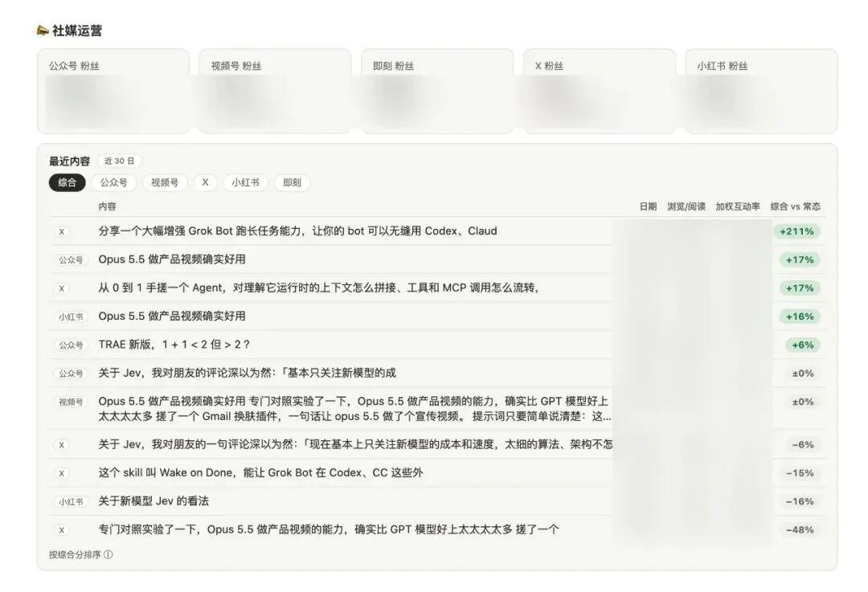Screen dimensions: 868x592
Task: Click the 近 30 日 range badge
Action: (120, 161)
